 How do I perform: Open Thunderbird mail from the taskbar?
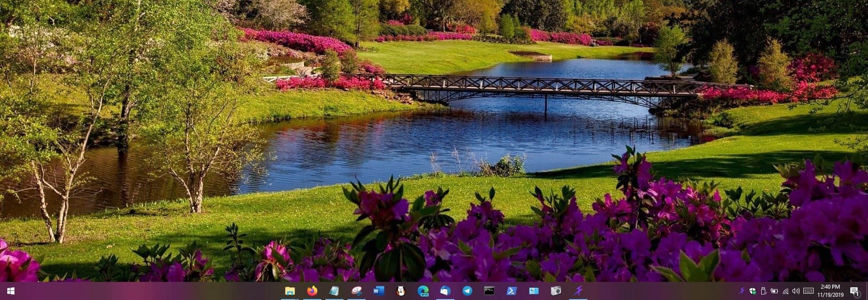click(445, 291)
